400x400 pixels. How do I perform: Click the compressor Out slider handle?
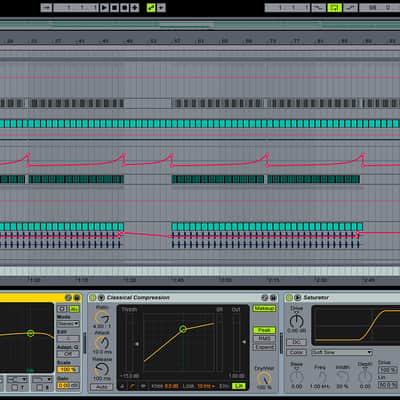click(x=244, y=342)
